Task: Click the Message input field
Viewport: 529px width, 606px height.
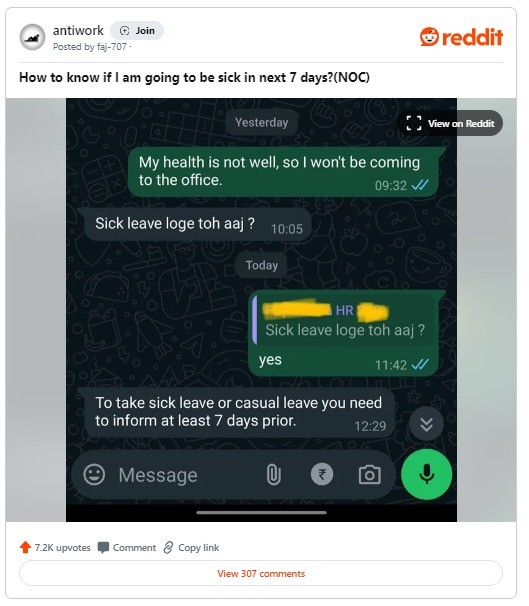Action: coord(185,475)
